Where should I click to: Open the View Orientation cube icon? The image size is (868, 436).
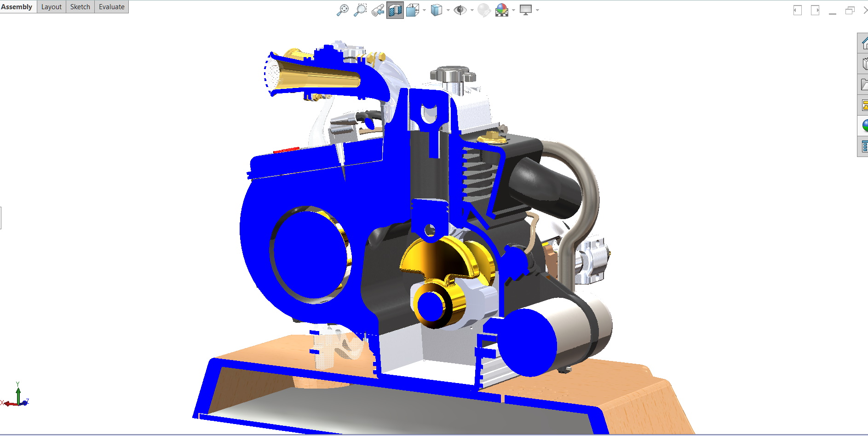click(x=413, y=10)
